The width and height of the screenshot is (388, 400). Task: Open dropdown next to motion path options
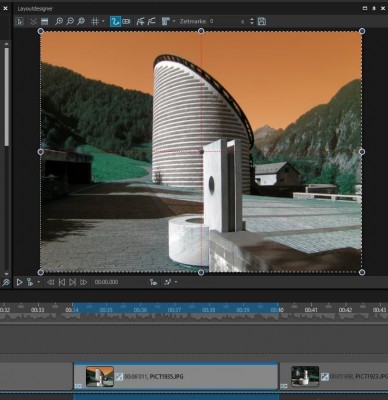pos(176,282)
